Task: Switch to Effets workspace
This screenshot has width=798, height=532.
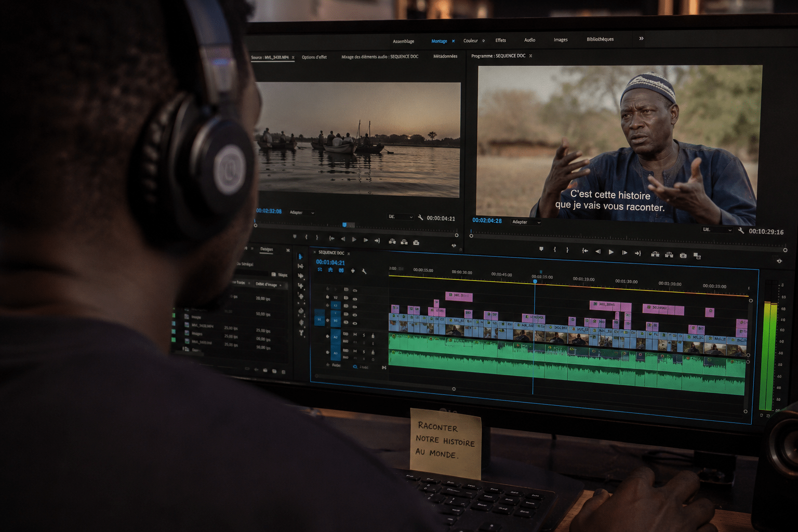Action: tap(501, 40)
